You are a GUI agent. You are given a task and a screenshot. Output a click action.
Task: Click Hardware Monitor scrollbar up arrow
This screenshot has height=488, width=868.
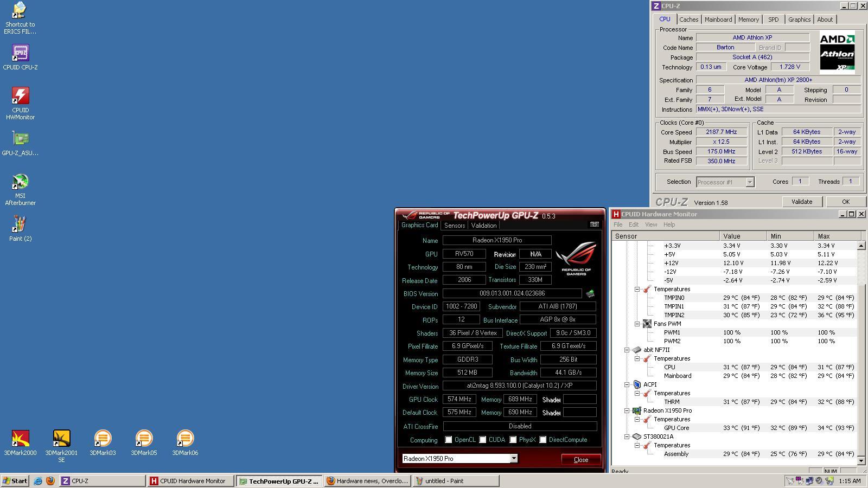click(x=861, y=246)
